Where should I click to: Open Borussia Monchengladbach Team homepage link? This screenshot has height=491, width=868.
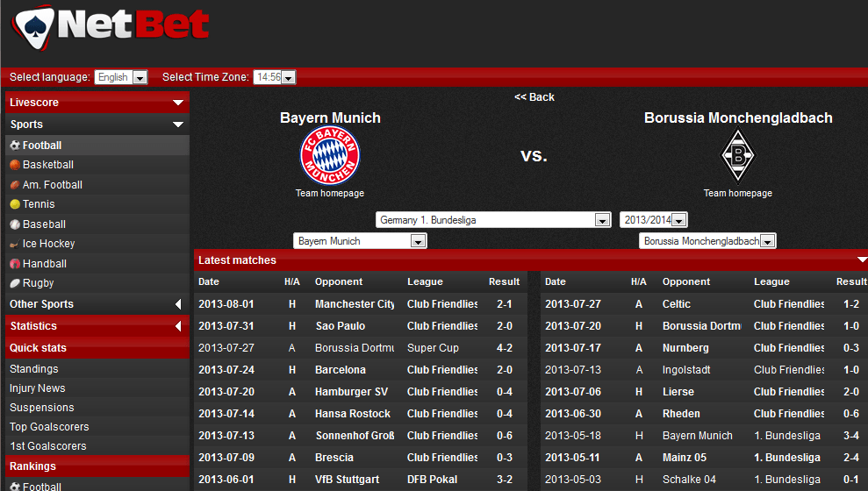738,193
